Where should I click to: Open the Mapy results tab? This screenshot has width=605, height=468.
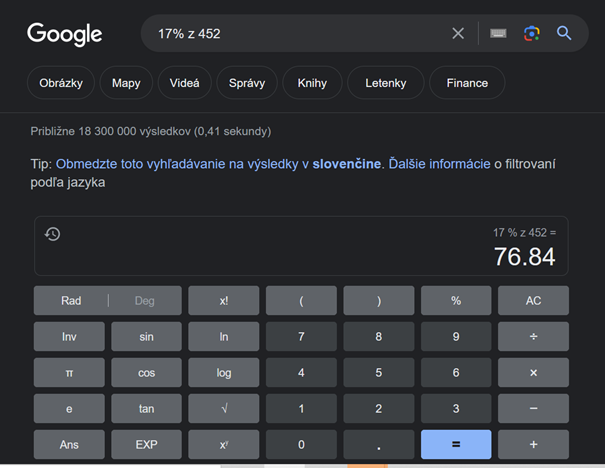coord(126,83)
